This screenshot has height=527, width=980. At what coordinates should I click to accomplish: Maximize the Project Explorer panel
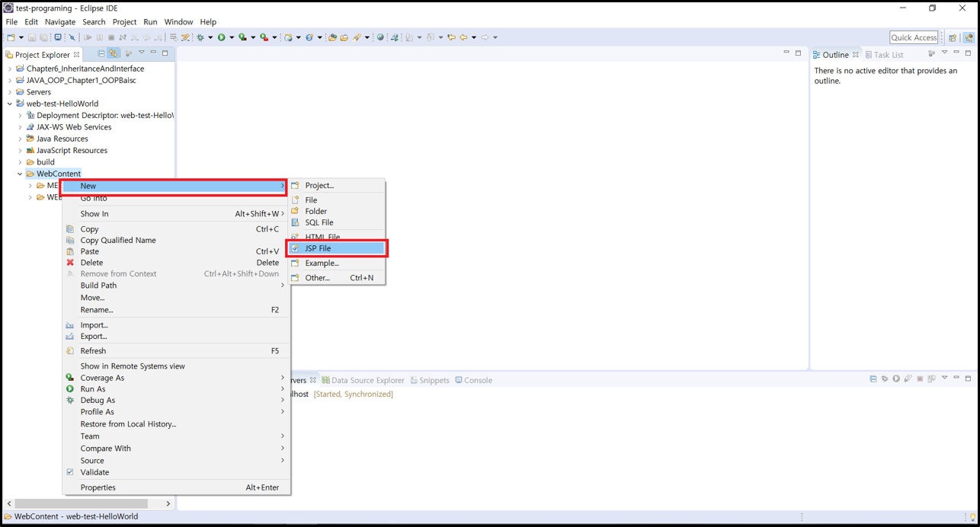click(165, 53)
